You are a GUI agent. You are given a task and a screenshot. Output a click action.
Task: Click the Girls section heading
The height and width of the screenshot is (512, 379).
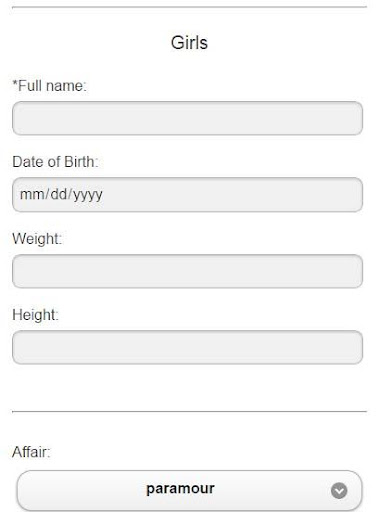[189, 43]
